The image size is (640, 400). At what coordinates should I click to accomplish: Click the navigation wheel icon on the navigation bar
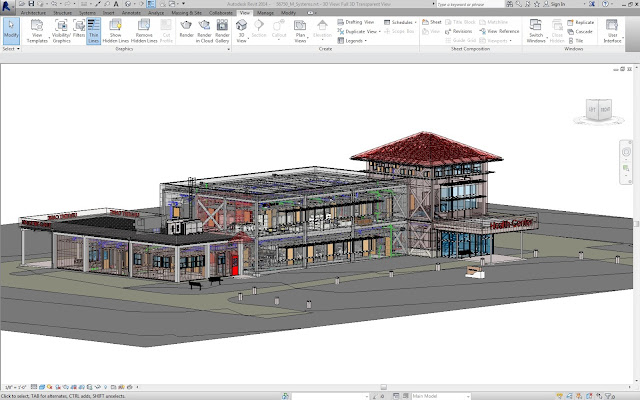tap(626, 152)
